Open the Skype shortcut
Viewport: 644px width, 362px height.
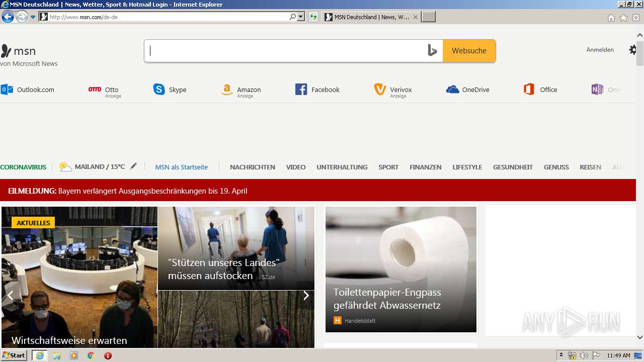pos(170,89)
